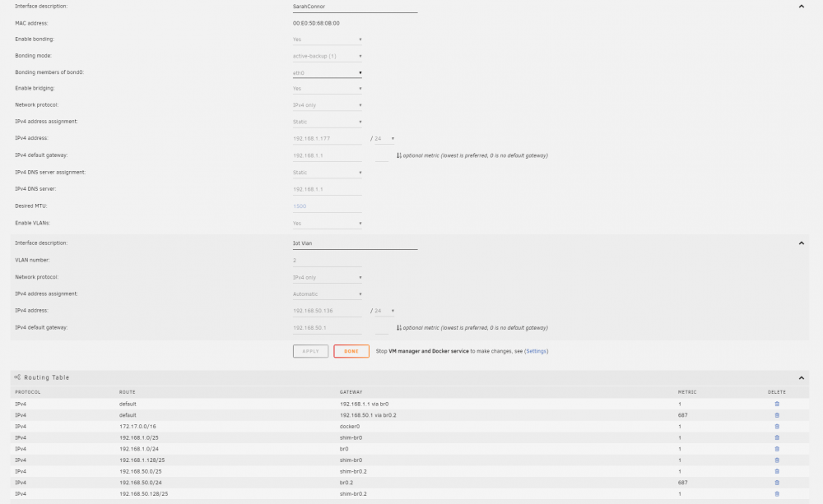Screen dimensions: 823x504
Task: Delete the 192.168.50.0/25 route
Action: tap(777, 471)
